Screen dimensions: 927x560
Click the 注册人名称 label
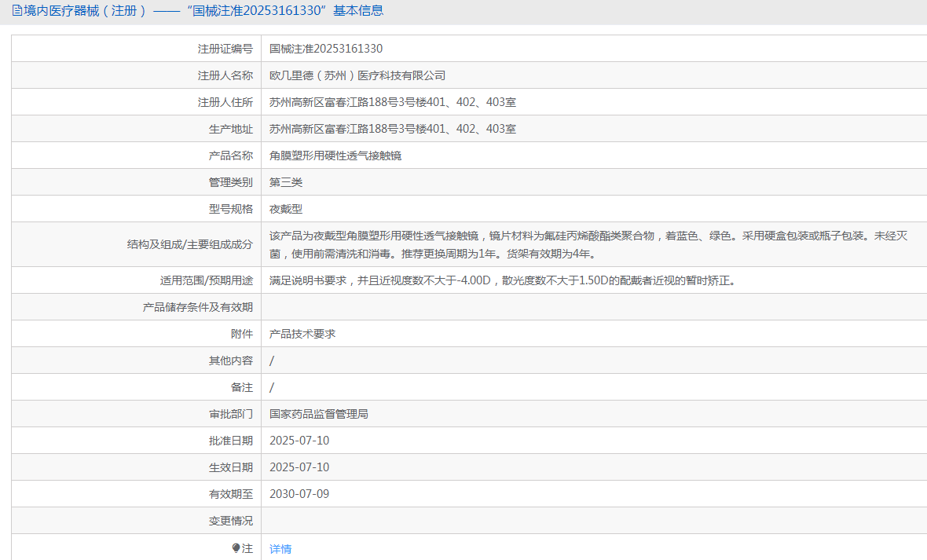pyautogui.click(x=225, y=75)
